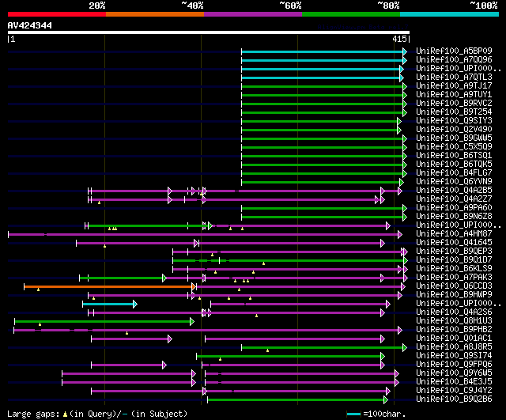Select the UniRef100_B9N6Z8 label
Viewport: 506px width, 420px height.
click(454, 217)
